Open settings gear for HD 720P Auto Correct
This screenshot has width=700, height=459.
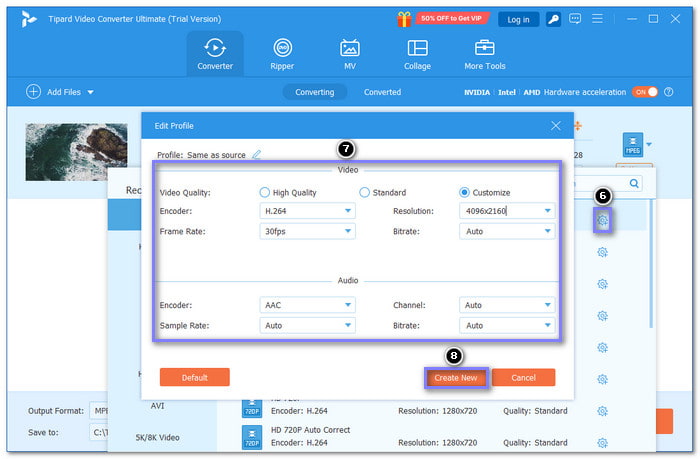(602, 442)
